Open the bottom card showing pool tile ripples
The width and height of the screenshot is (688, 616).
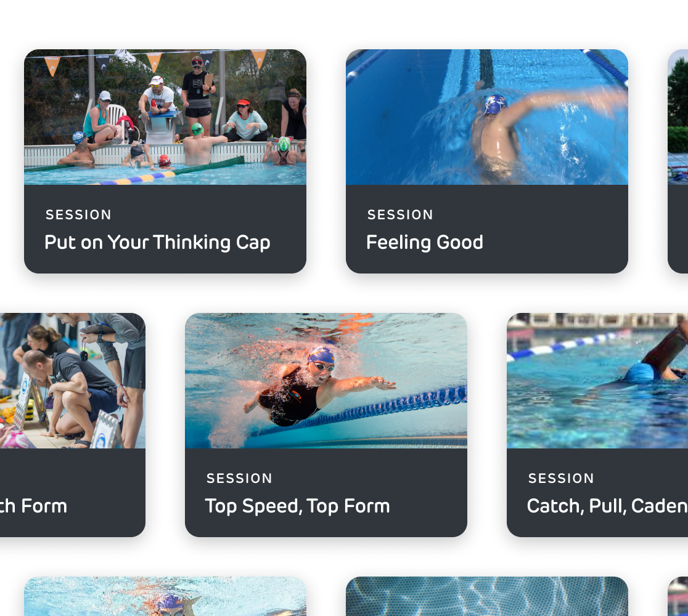tap(487, 596)
